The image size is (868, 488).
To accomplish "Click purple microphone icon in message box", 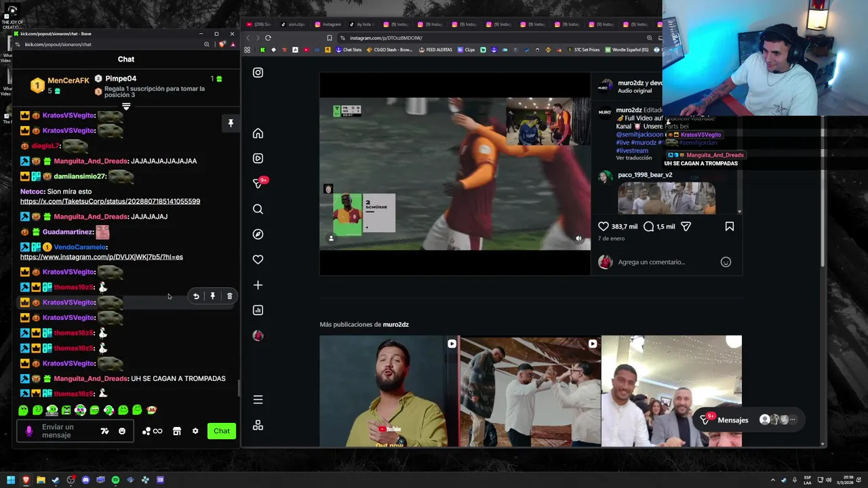I will [29, 431].
